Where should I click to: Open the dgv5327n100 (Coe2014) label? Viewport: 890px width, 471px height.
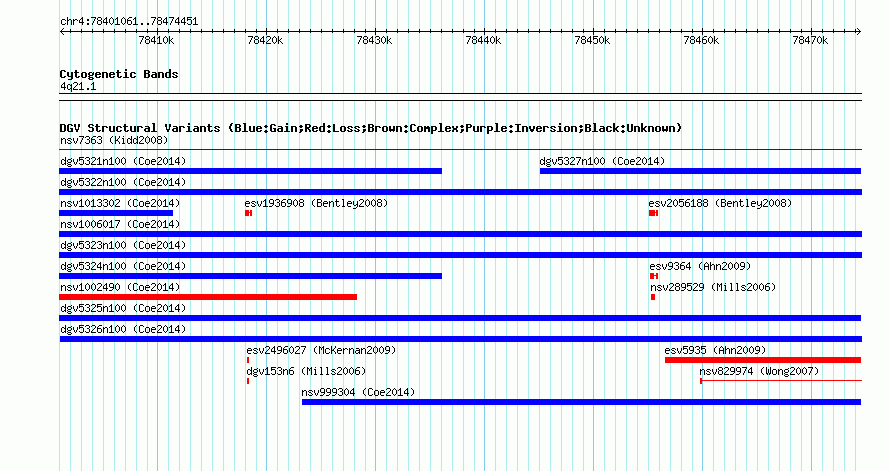602,161
